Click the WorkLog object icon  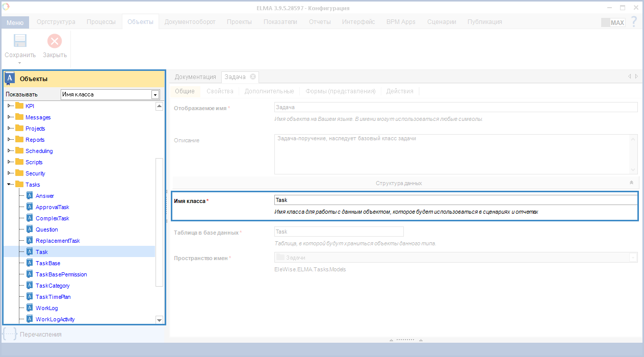point(30,308)
